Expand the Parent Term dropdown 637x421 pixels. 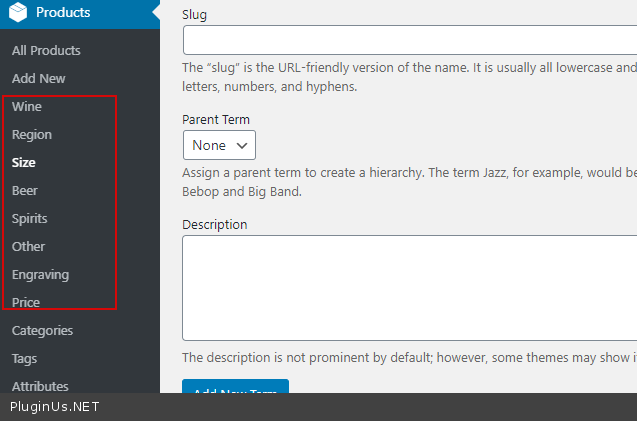[x=219, y=145]
